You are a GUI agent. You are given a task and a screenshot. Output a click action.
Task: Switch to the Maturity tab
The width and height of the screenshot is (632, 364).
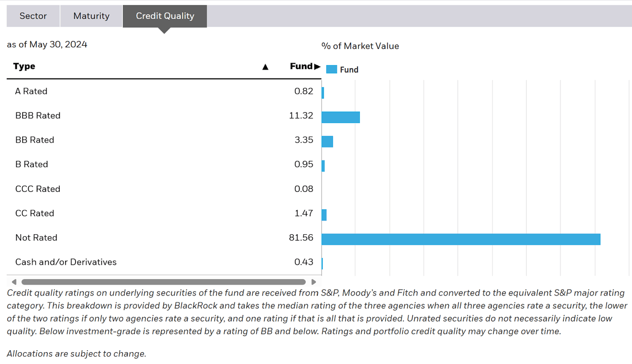click(91, 16)
